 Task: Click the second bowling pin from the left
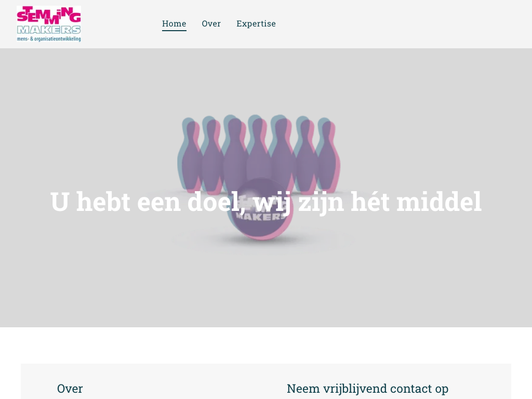212,154
